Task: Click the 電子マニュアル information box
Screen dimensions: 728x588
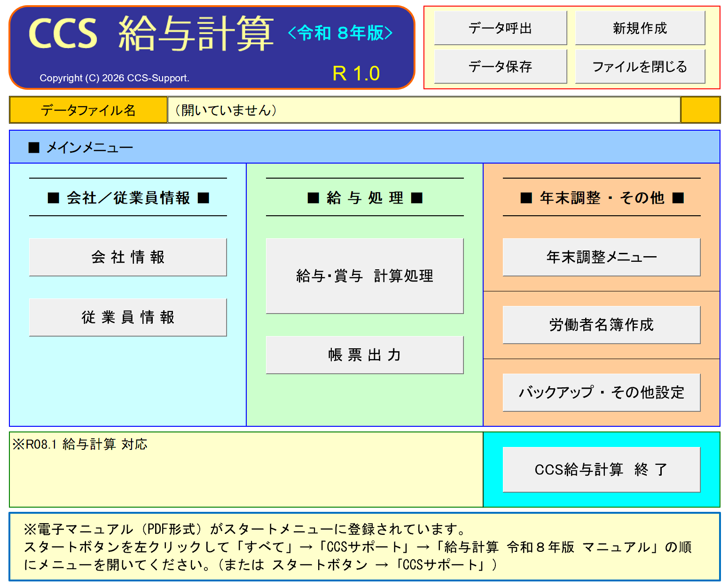Action: [x=364, y=547]
